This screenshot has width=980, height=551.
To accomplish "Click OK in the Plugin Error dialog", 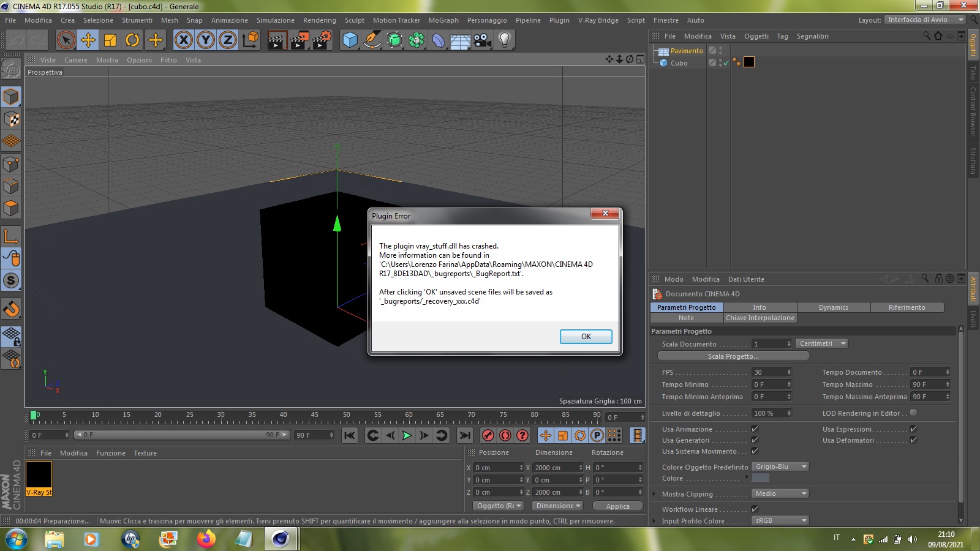I will [x=586, y=337].
